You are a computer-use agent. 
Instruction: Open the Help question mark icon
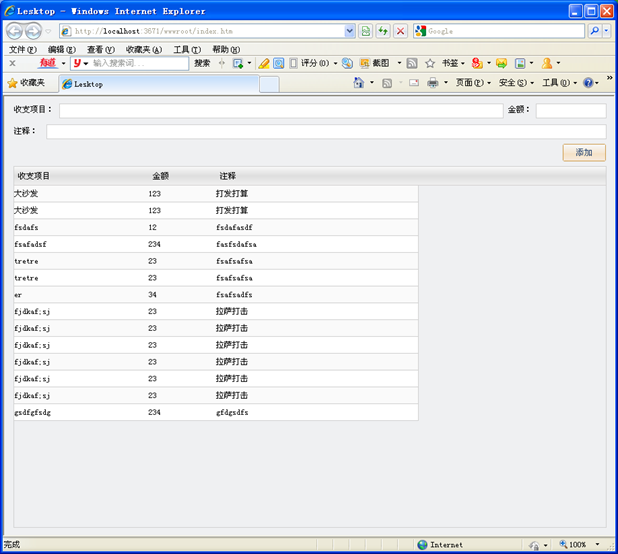[x=588, y=83]
